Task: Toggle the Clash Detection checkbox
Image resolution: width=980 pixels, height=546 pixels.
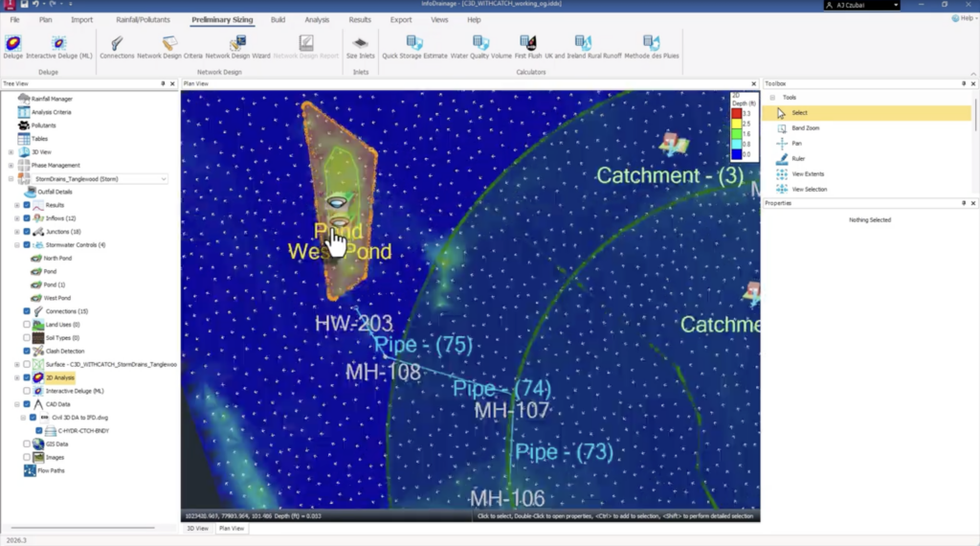Action: click(27, 351)
